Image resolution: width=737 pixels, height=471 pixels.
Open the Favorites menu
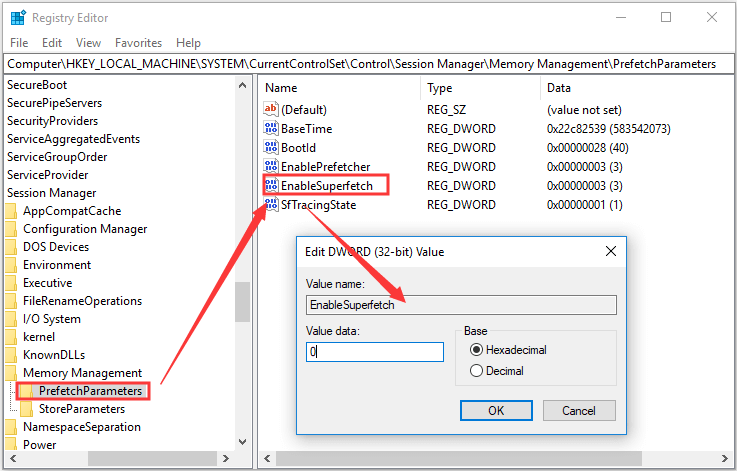(138, 43)
